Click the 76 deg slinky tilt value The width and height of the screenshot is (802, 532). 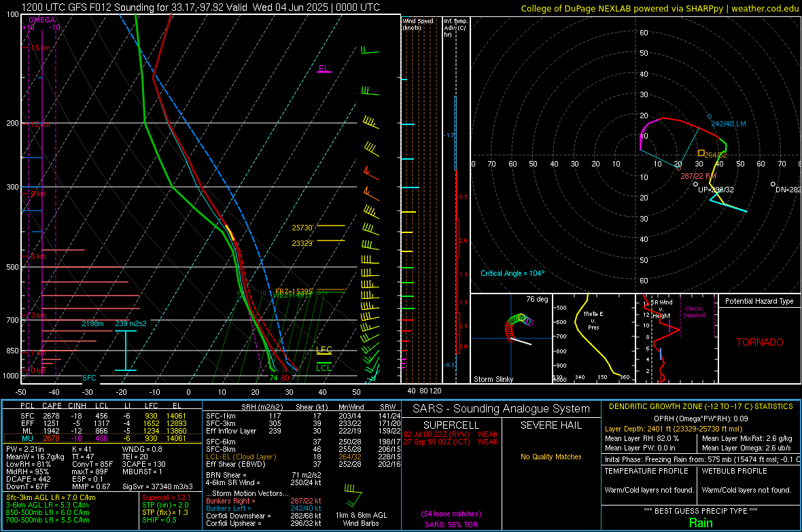pyautogui.click(x=537, y=299)
